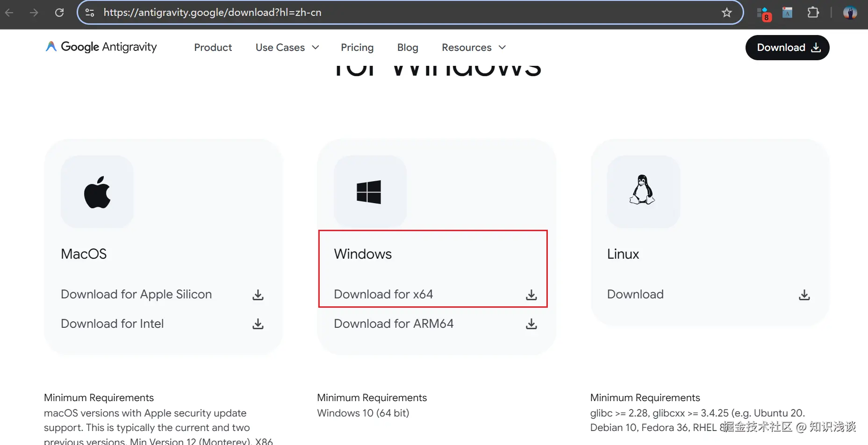
Task: Click Minimum Requirements heading above glibc text
Action: [645, 398]
